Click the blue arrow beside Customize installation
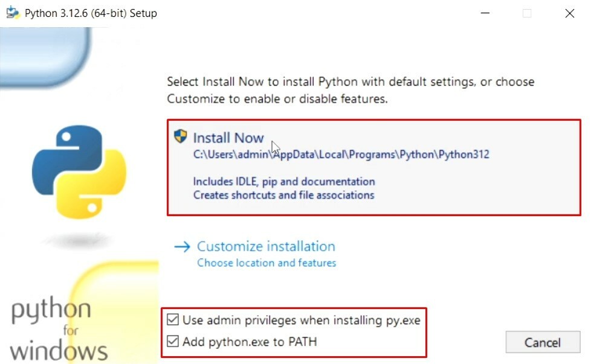 [182, 246]
